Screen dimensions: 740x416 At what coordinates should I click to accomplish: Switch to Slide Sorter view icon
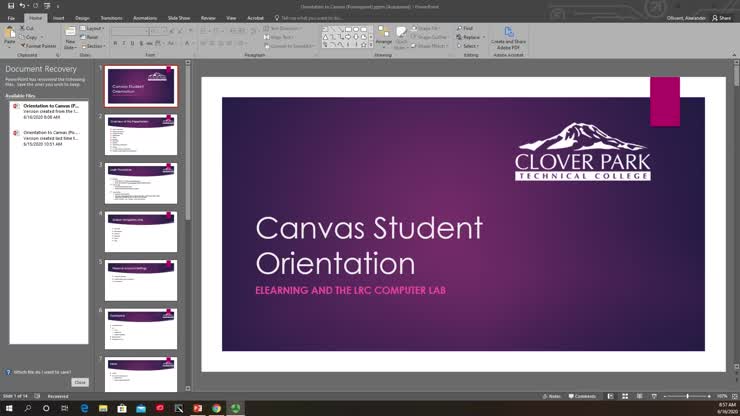pos(625,396)
